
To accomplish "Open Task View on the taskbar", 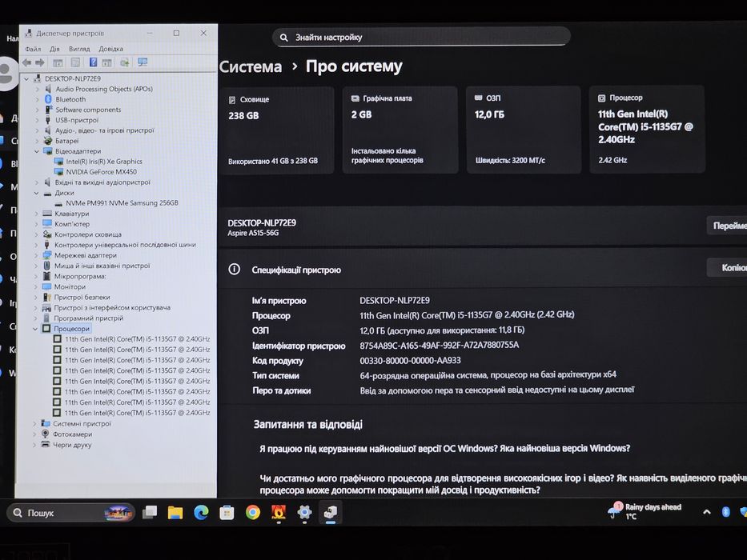I will point(150,512).
